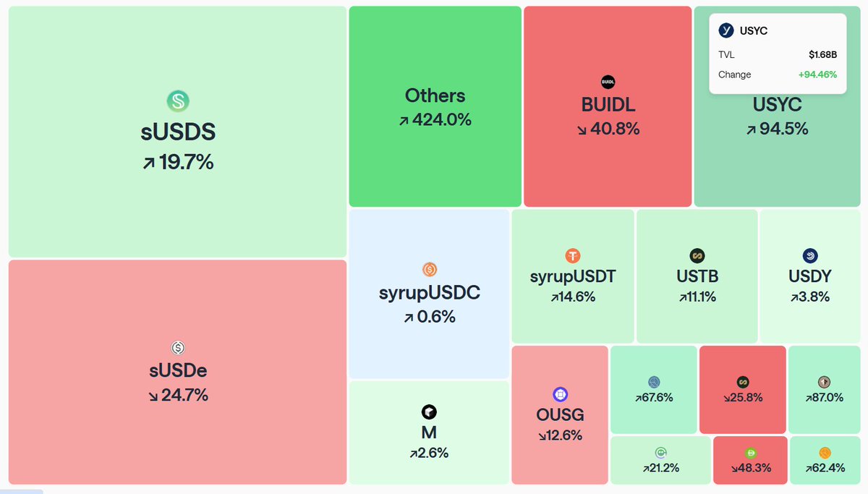Click the green icon above 48.3%
The height and width of the screenshot is (494, 868).
[x=750, y=453]
